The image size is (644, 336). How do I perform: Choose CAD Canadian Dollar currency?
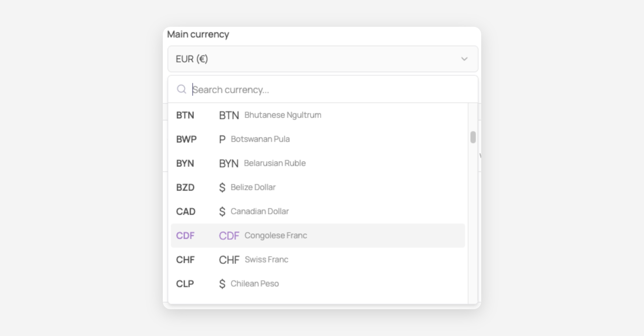tap(318, 211)
